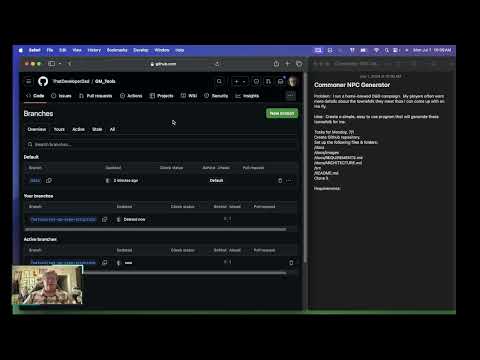Open Spotlight search icon in menu bar
Image resolution: width=480 pixels, height=360 pixels.
[387, 50]
